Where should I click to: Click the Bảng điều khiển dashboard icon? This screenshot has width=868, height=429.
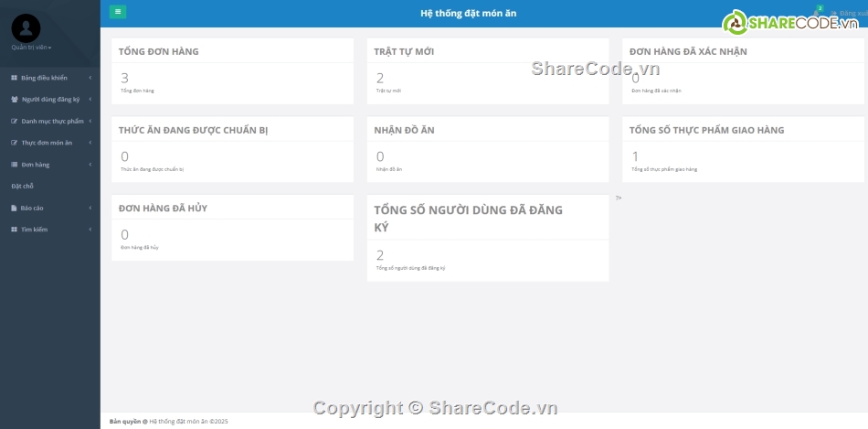[14, 78]
